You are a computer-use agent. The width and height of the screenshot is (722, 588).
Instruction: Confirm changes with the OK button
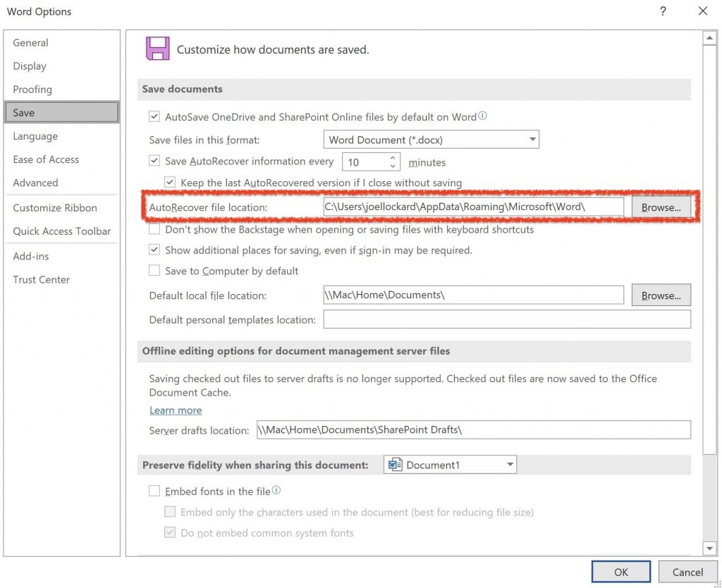(620, 571)
